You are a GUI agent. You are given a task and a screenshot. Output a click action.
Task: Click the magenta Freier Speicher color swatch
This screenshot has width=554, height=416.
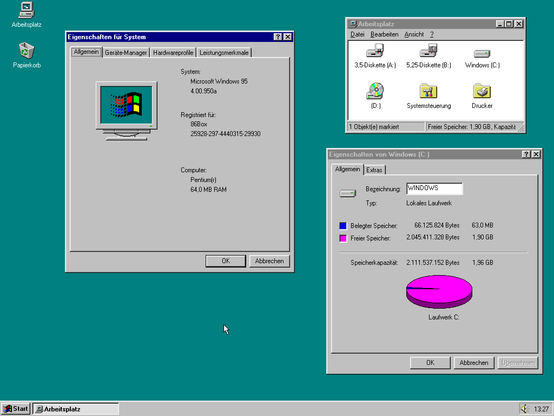[x=343, y=238]
